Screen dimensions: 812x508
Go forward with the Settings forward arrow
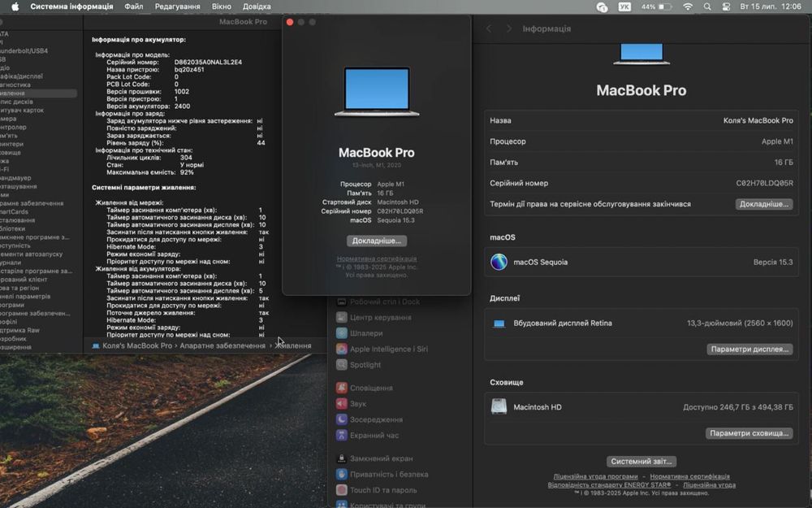tap(508, 28)
